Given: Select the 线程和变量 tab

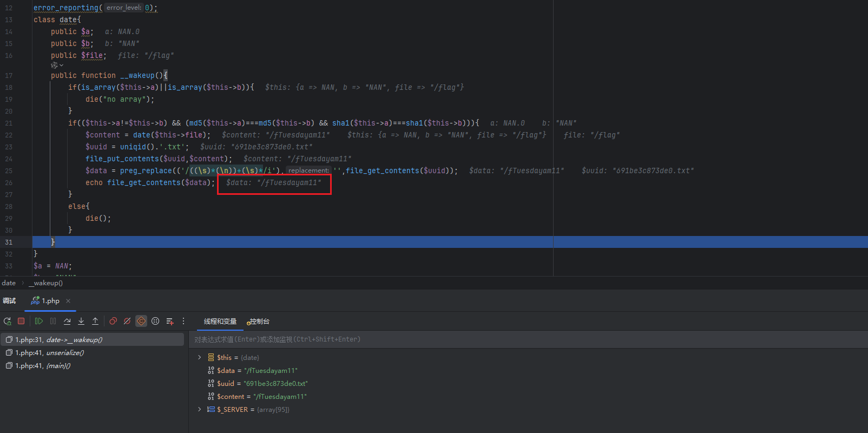Looking at the screenshot, I should (220, 322).
